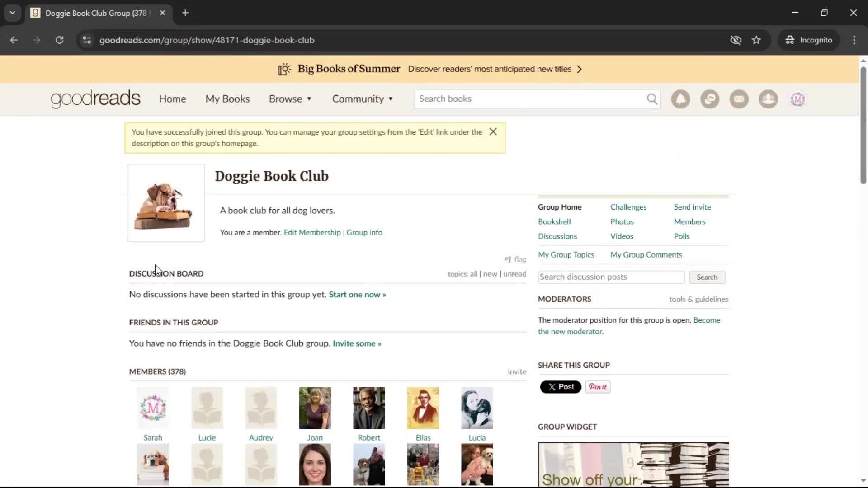The width and height of the screenshot is (868, 488).
Task: Open the notifications bell icon
Action: click(680, 99)
